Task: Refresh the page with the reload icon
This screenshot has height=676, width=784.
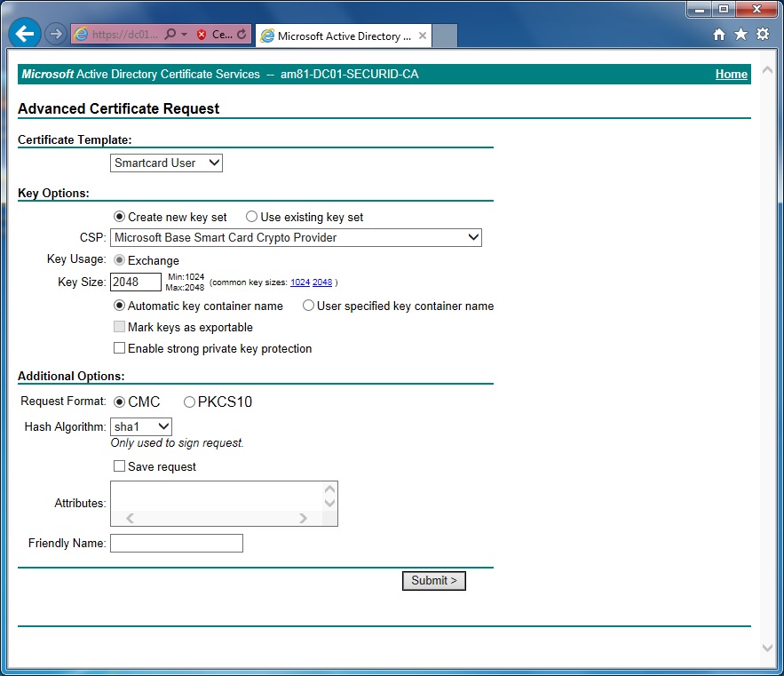Action: click(242, 35)
